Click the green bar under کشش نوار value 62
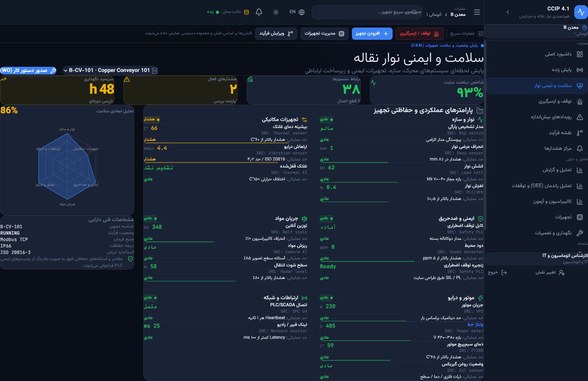 tap(359, 182)
